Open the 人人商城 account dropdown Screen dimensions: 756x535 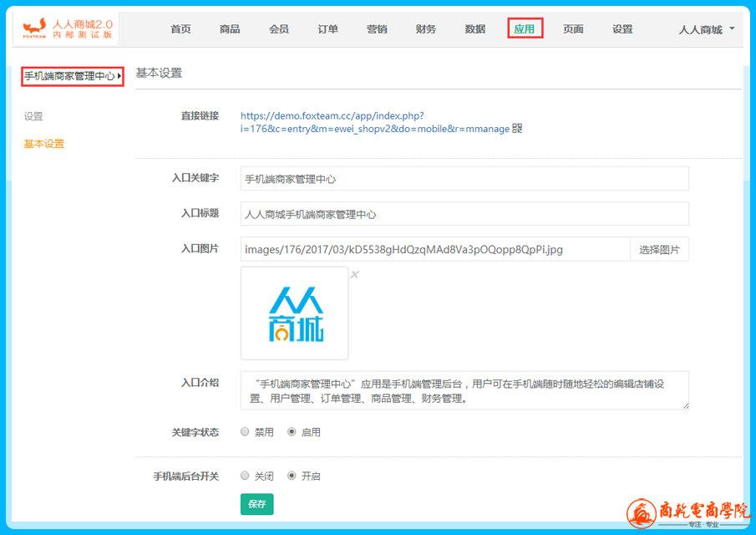(707, 29)
